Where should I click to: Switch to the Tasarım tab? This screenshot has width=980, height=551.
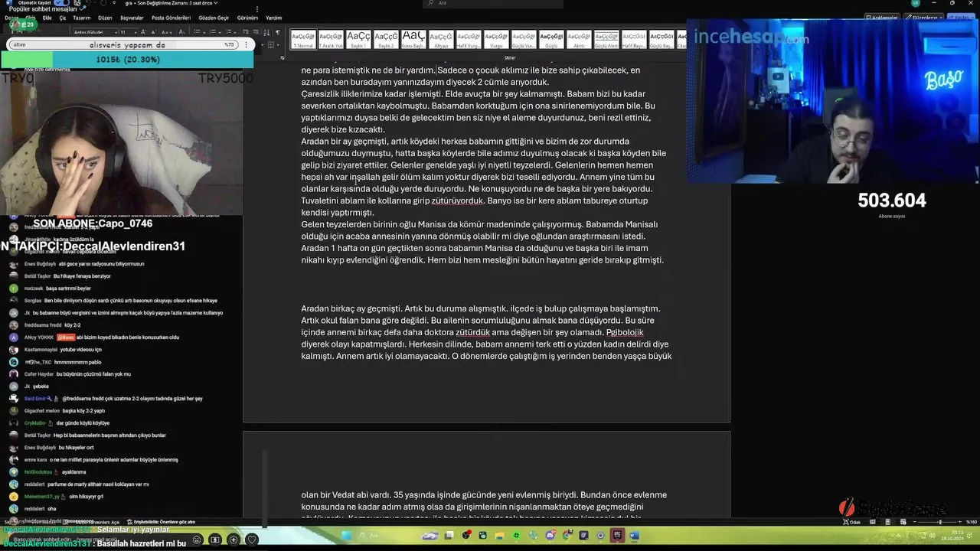click(81, 18)
